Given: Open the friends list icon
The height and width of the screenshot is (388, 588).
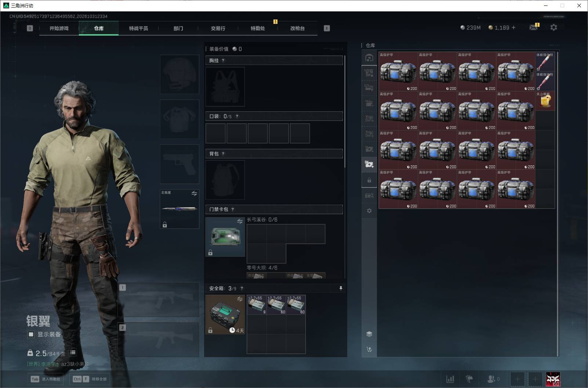Looking at the screenshot, I should click(x=493, y=379).
